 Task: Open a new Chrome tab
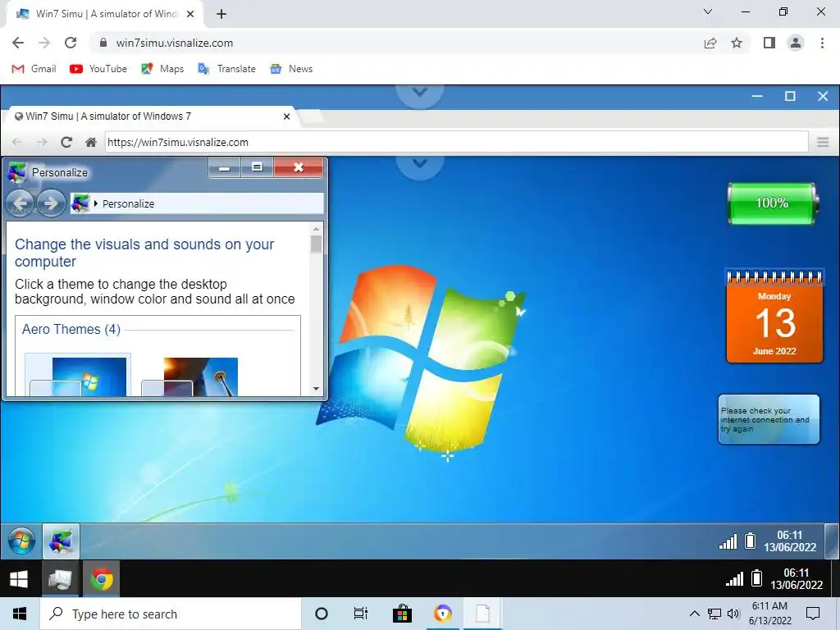tap(221, 14)
